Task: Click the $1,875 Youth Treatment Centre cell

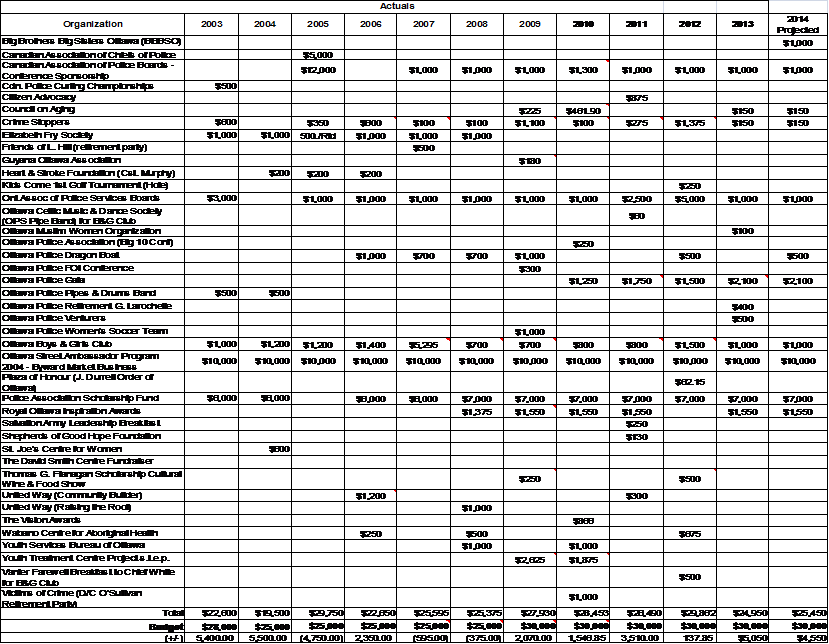Action: (x=583, y=560)
